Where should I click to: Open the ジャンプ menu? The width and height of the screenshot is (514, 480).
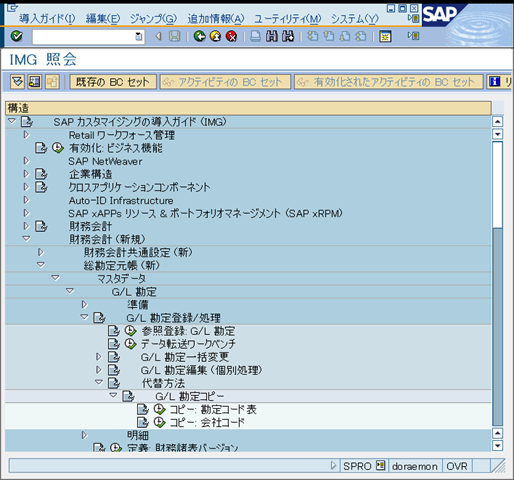(153, 19)
